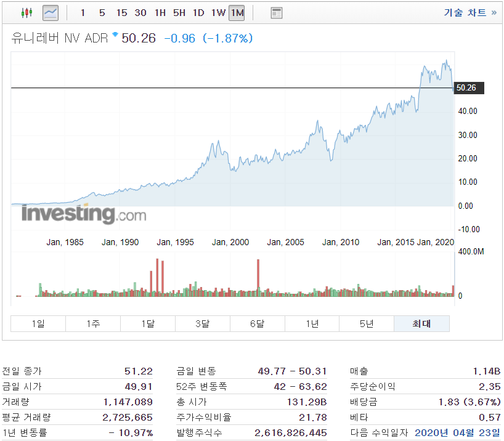The width and height of the screenshot is (504, 441).
Task: Click the 1년 변동률 value - 10.97%
Action: [131, 432]
